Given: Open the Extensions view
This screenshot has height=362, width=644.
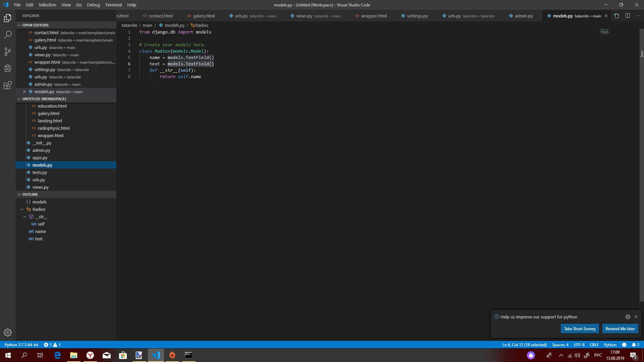Looking at the screenshot, I should tap(8, 85).
